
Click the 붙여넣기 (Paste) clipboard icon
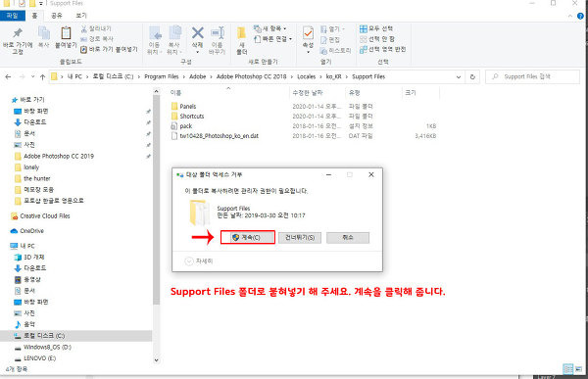point(66,33)
